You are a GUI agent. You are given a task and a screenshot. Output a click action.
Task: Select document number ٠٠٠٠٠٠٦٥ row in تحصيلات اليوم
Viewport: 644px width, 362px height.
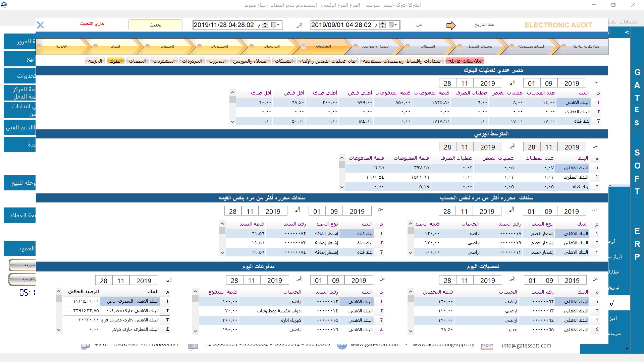pos(507,330)
